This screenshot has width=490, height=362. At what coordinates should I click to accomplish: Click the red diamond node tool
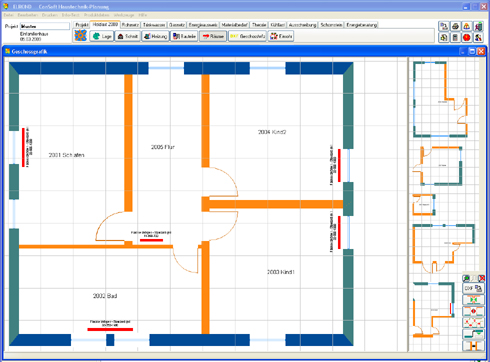(x=473, y=311)
